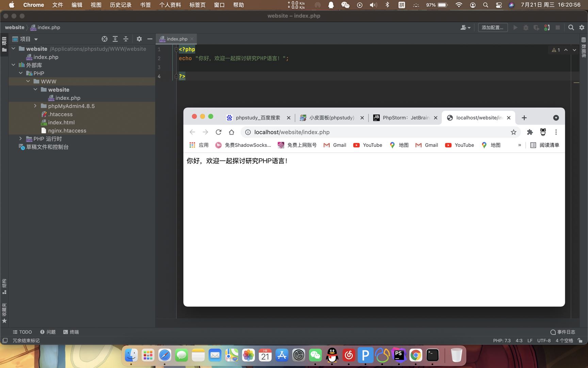Click the listen for PHP debug connections icon
The height and width of the screenshot is (368, 588).
click(547, 28)
